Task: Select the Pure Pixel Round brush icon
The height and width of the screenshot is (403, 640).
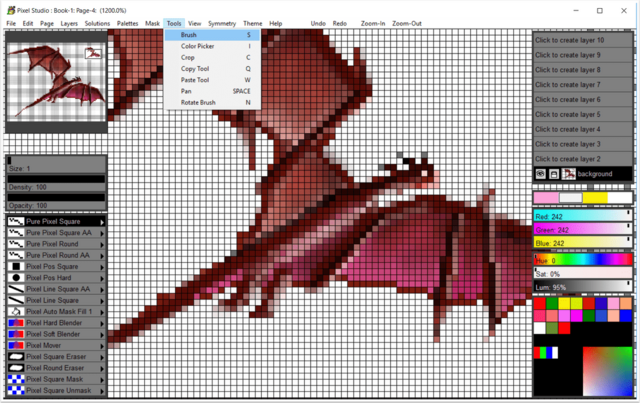Action: click(16, 244)
